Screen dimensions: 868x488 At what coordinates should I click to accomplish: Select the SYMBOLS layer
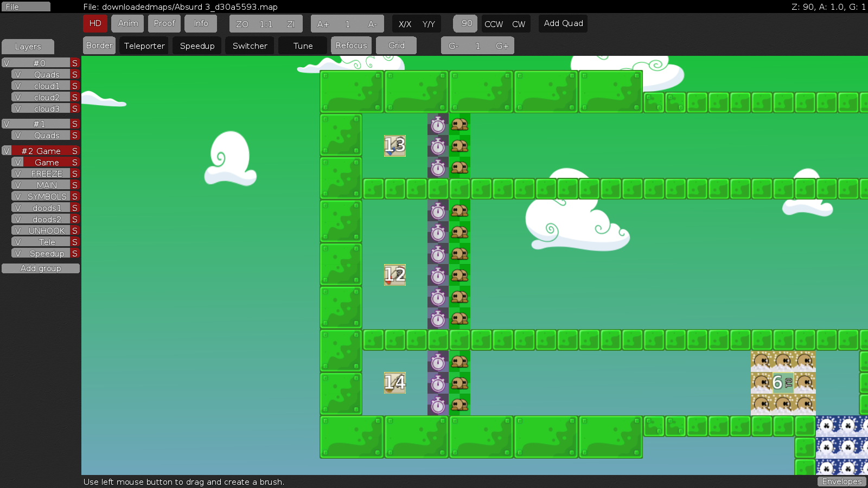(x=47, y=197)
